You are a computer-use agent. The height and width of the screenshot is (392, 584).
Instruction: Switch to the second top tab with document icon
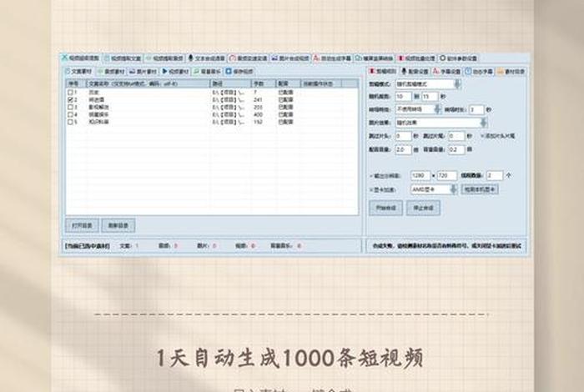123,58
